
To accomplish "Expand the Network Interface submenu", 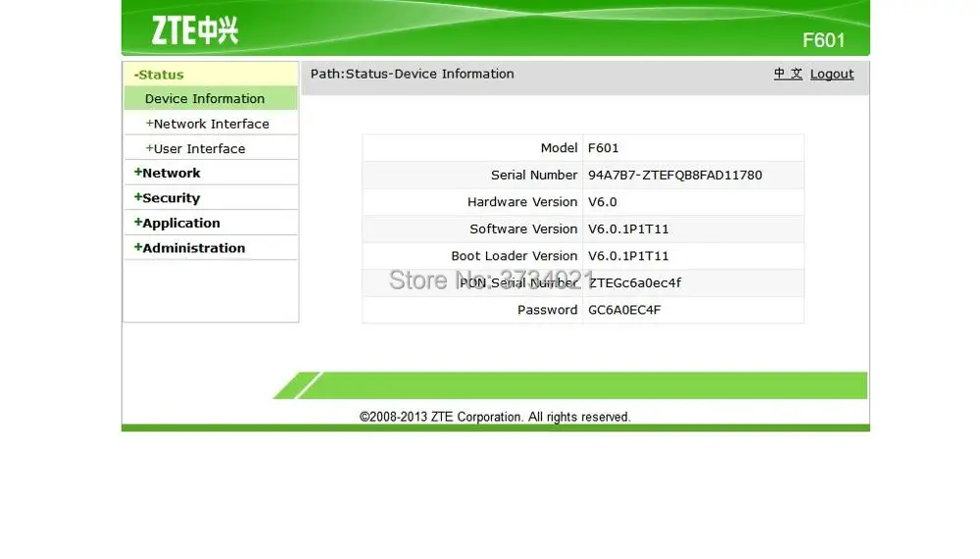I will tap(207, 124).
